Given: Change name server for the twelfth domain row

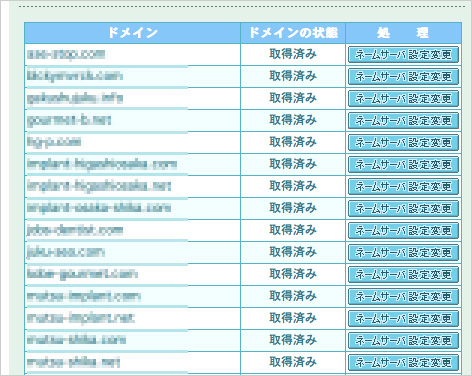Looking at the screenshot, I should [403, 297].
